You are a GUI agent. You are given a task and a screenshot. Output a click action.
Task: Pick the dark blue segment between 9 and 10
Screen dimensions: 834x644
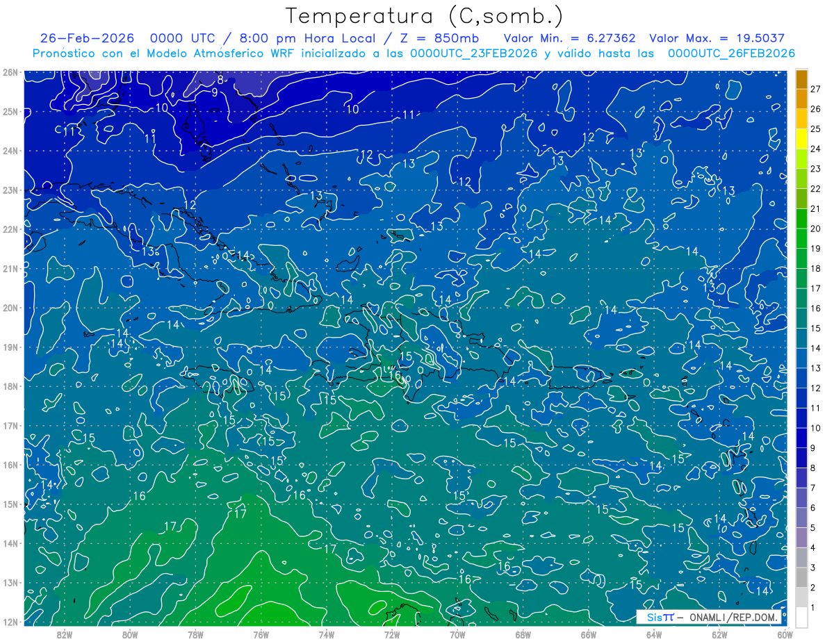click(801, 438)
